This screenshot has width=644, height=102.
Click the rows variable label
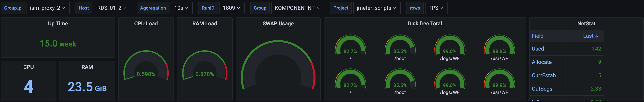[x=415, y=8]
